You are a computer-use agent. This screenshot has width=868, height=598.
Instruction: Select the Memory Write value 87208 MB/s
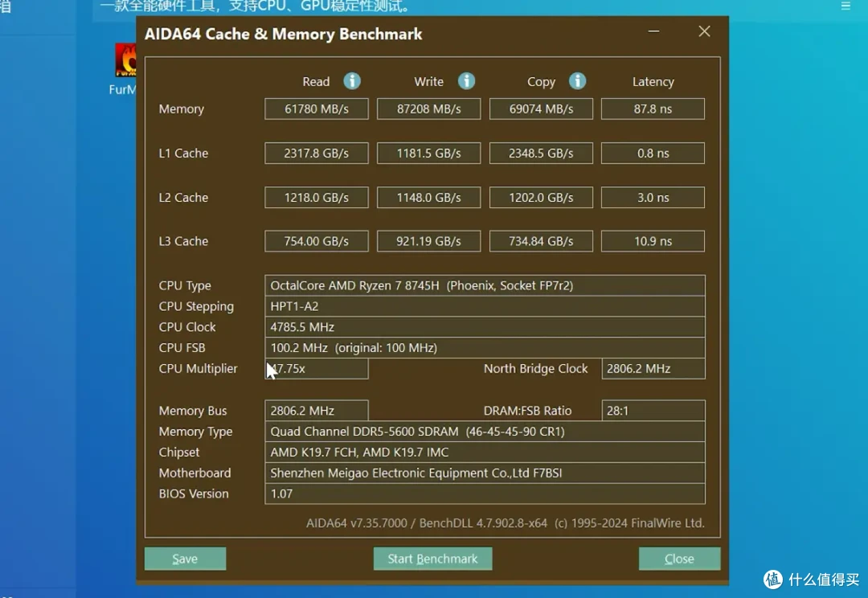(429, 109)
